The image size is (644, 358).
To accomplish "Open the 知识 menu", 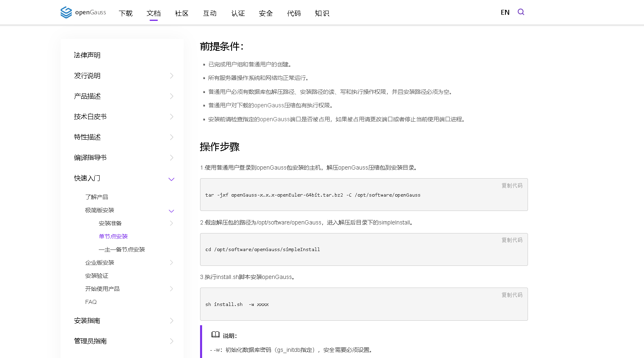I will click(x=322, y=13).
